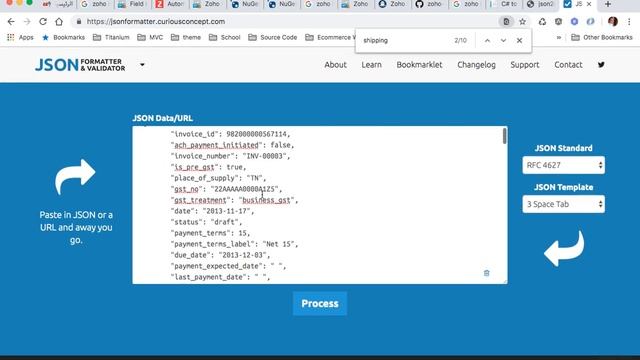640x360 pixels.
Task: Click the "place_of_supply": "TN" line
Action: coord(218,178)
